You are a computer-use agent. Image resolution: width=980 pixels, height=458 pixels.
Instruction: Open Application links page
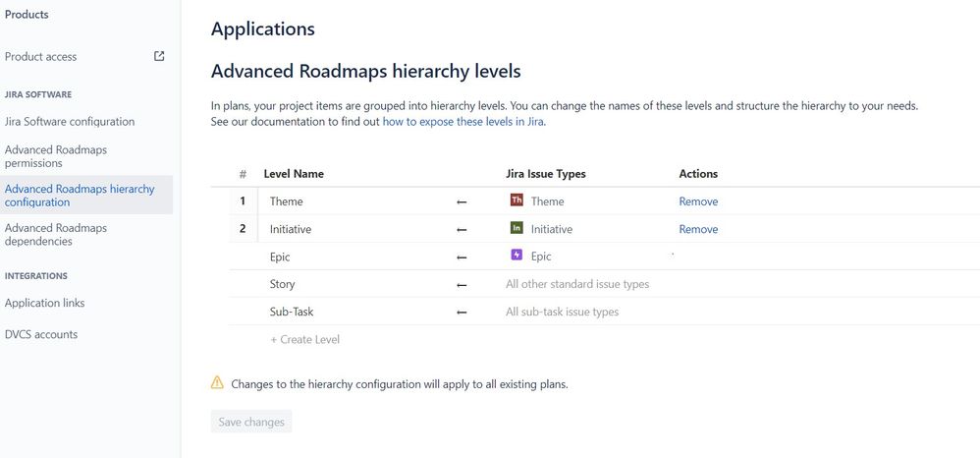point(44,303)
